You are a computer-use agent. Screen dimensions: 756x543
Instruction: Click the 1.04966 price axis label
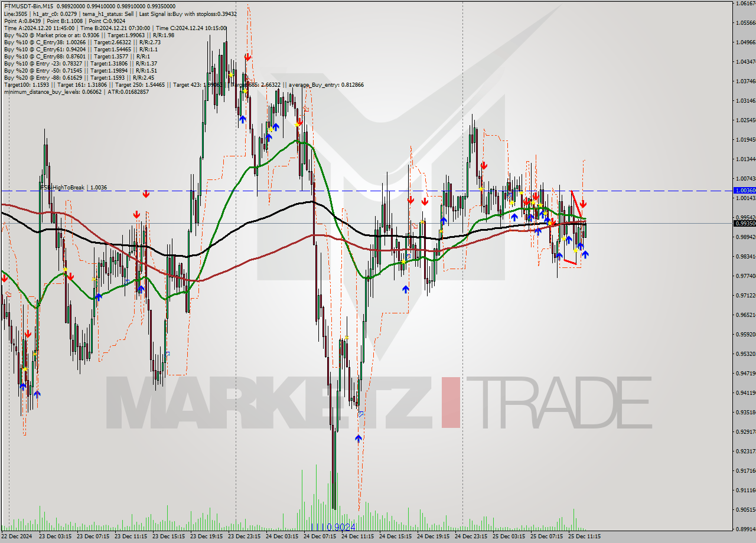point(745,42)
